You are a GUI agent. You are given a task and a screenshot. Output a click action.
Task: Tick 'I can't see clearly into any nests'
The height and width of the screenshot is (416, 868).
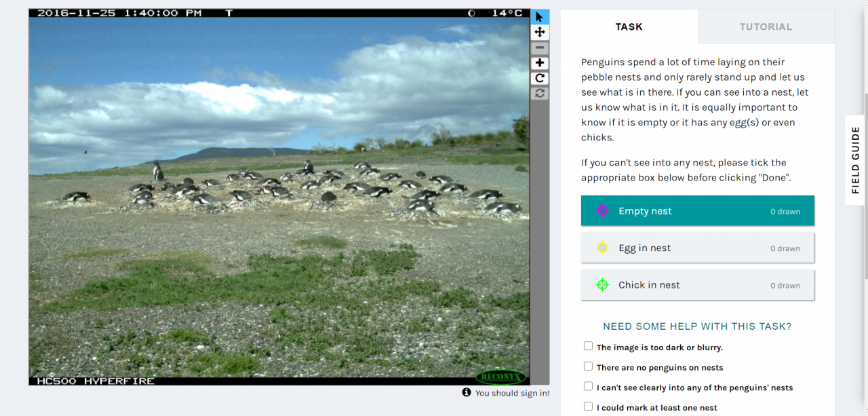[x=588, y=386]
